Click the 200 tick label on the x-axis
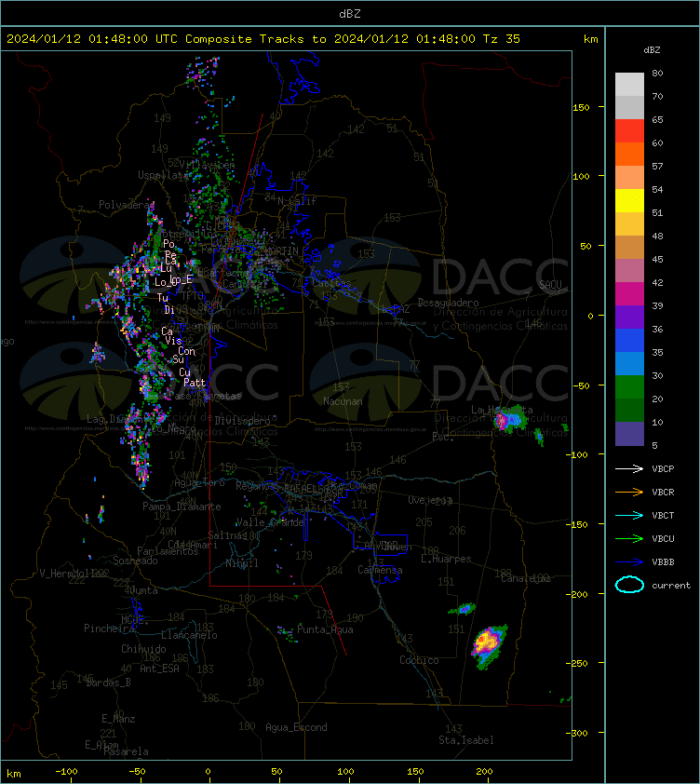The width and height of the screenshot is (700, 784). coord(484,772)
